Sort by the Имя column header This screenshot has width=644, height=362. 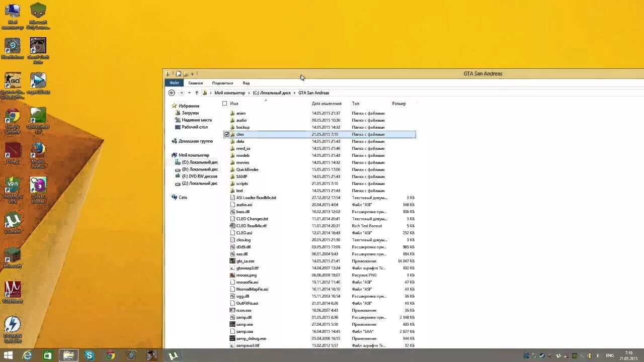coord(234,104)
